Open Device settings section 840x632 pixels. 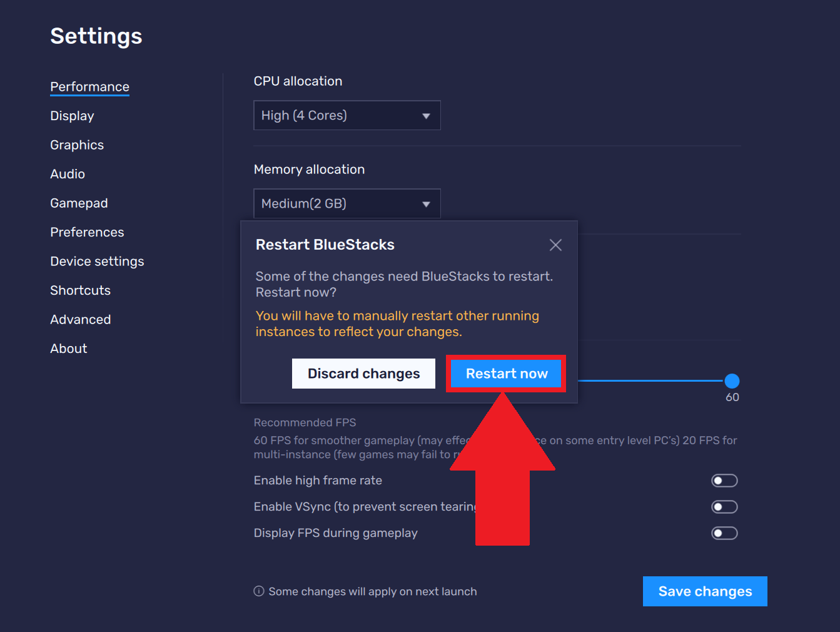[x=97, y=262]
